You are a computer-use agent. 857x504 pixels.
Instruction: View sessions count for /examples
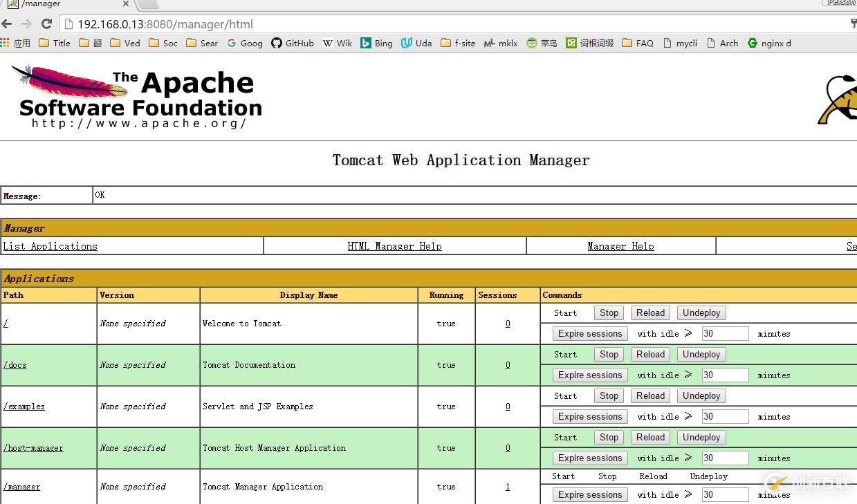[508, 407]
